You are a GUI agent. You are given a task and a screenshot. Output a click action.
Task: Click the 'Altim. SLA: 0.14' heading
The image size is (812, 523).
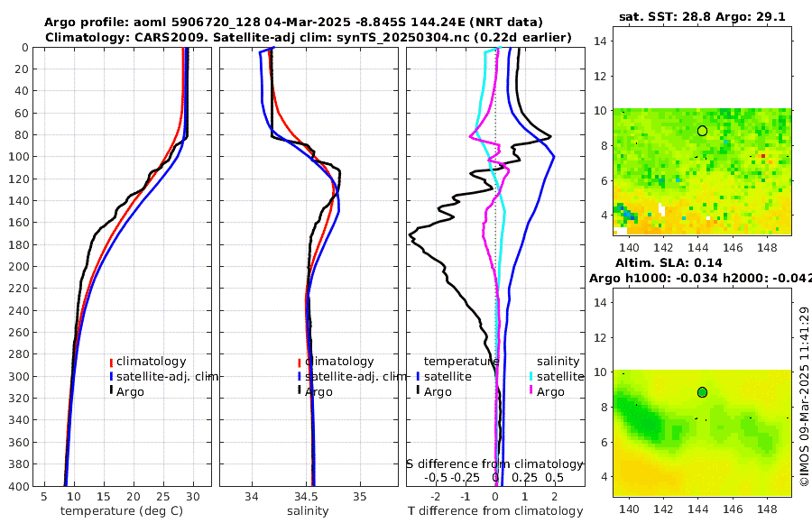669,262
